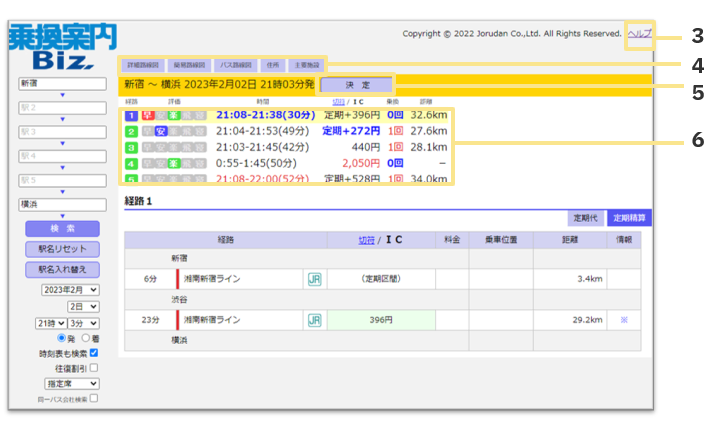Click the JR icon on the 23分 row
This screenshot has height=422, width=711.
(x=314, y=320)
